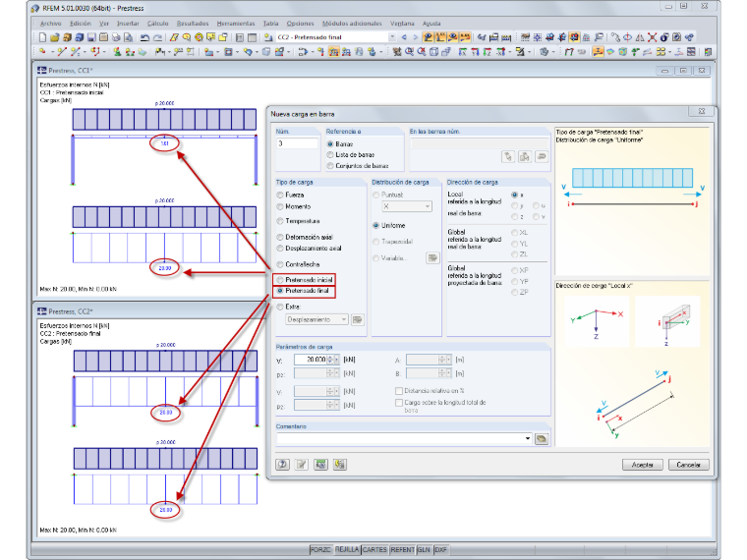Image resolution: width=747 pixels, height=560 pixels.
Task: Open the Resultados menu
Action: coord(193,24)
